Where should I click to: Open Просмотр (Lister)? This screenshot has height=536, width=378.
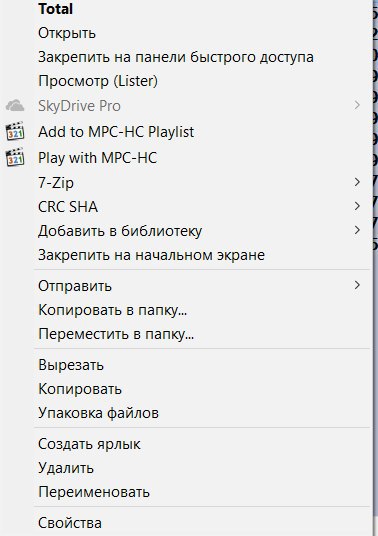[x=98, y=81]
